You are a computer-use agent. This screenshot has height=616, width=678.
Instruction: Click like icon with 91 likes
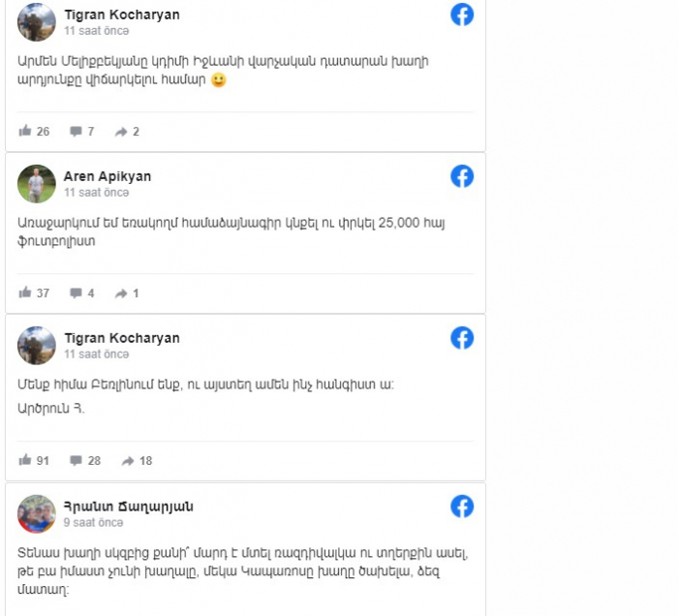coord(25,460)
